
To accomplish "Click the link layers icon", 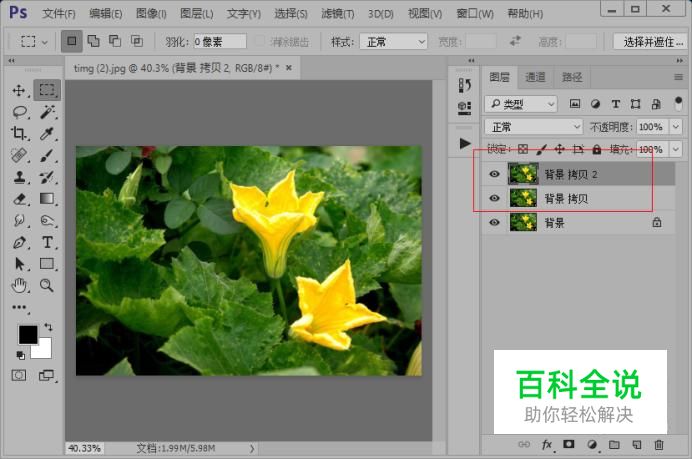I will pos(524,444).
